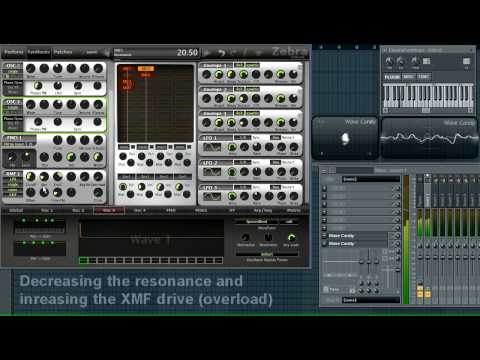Screen dimensions: 480x360
Task: Turn the last knob of Envelope 2
Action: (293, 98)
